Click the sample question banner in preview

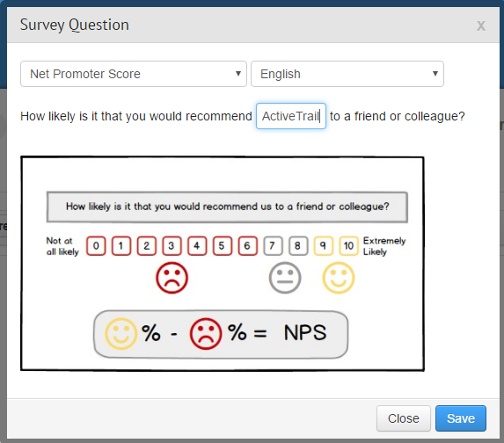[227, 207]
